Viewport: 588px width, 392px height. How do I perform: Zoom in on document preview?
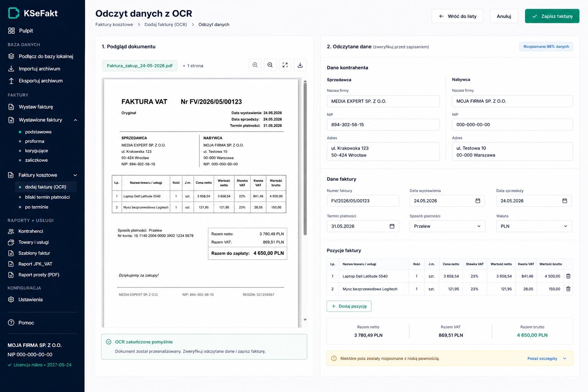coord(255,65)
